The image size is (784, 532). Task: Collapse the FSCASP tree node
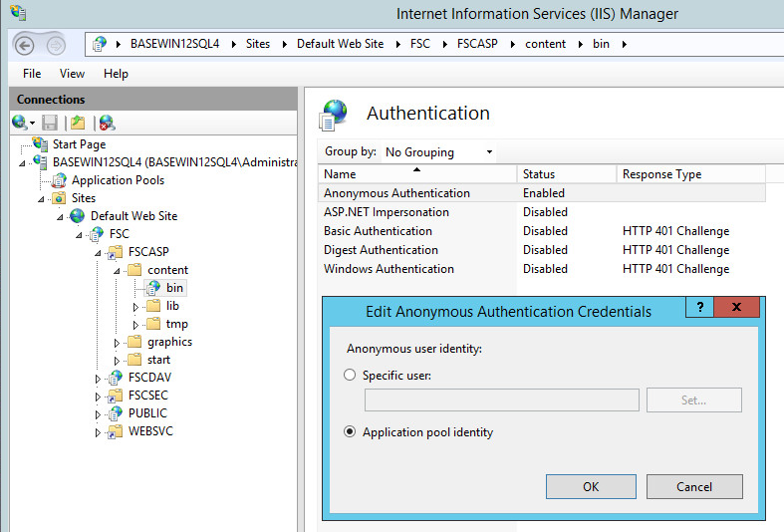pos(99,253)
